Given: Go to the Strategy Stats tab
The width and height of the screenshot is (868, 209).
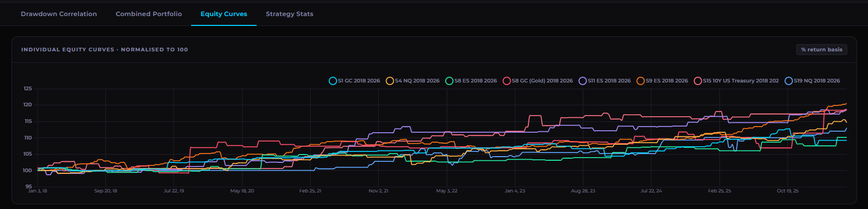Looking at the screenshot, I should tap(289, 14).
